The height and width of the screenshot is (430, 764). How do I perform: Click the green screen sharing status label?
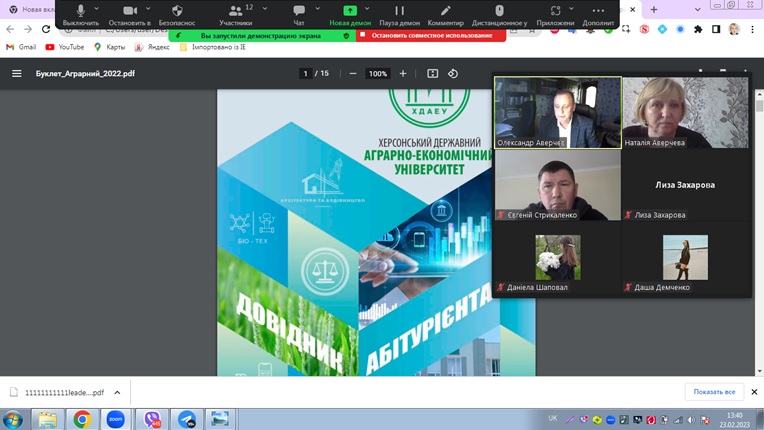coord(262,36)
